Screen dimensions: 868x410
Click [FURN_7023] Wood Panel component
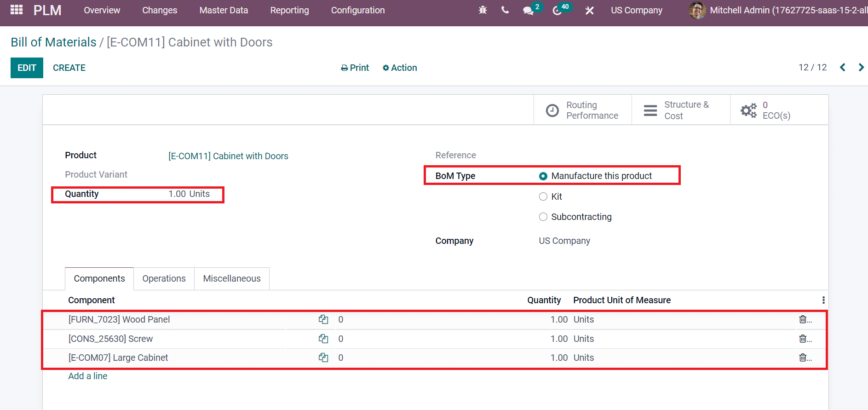[x=119, y=319]
